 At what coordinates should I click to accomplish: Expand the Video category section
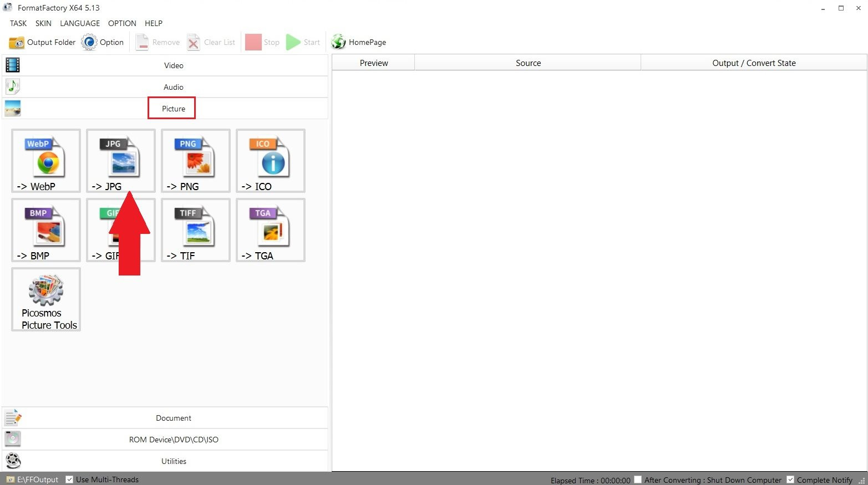click(165, 65)
